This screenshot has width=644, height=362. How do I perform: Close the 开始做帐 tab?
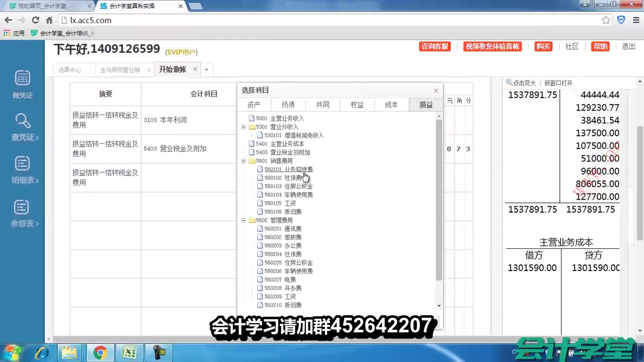point(195,69)
